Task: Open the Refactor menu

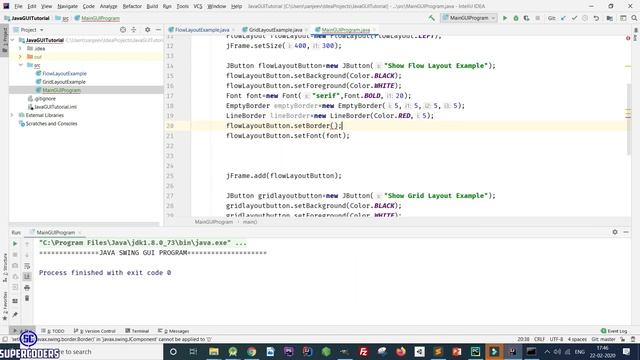Action: pos(132,6)
